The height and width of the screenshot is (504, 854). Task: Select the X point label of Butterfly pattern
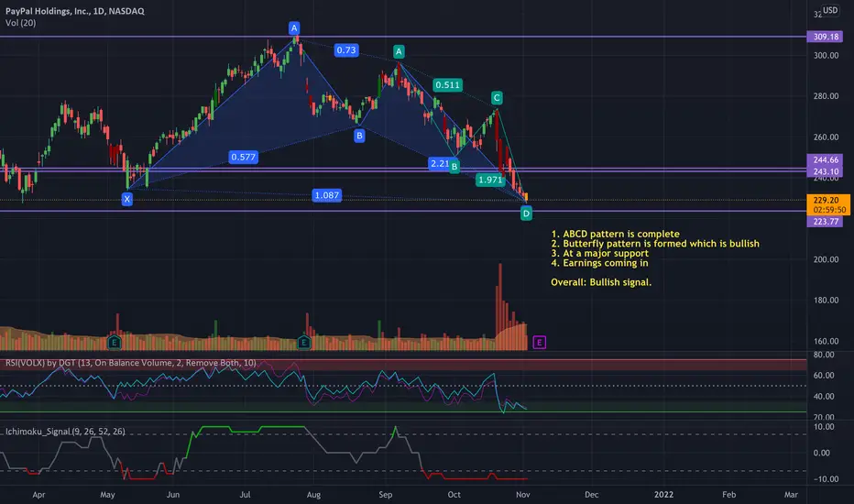(x=126, y=199)
